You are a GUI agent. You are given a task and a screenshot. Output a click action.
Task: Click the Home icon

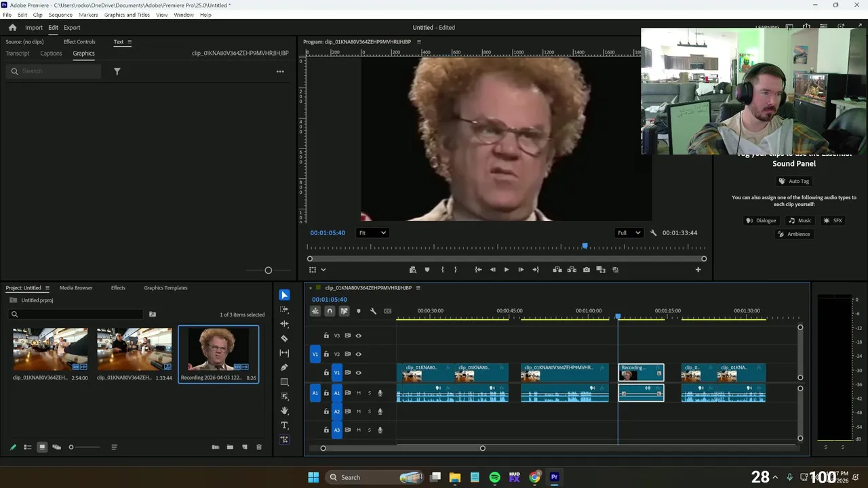pyautogui.click(x=12, y=28)
